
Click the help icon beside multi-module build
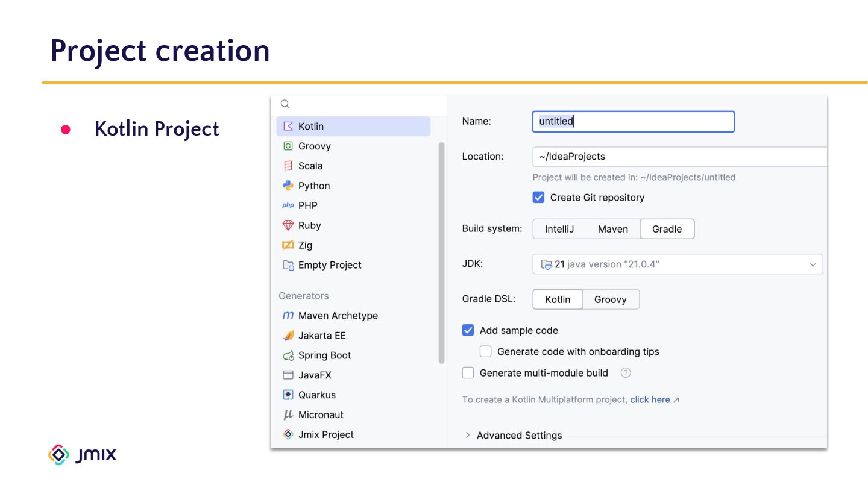tap(626, 373)
